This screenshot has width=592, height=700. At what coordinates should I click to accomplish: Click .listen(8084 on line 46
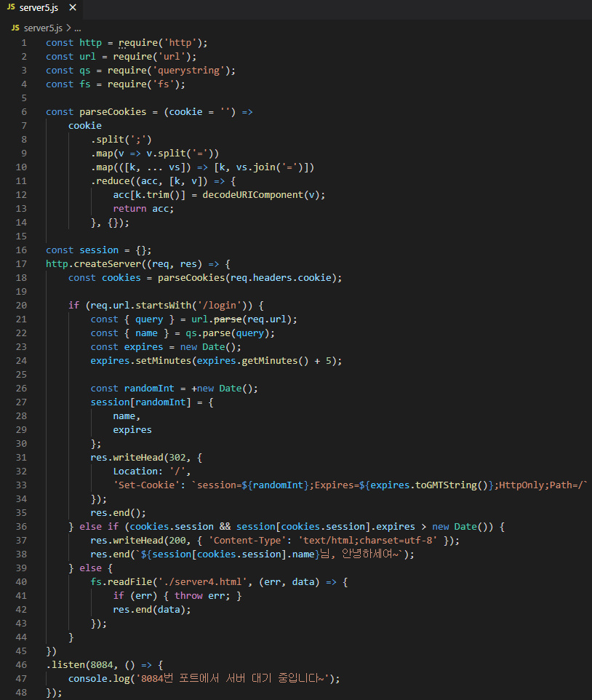[x=79, y=666]
